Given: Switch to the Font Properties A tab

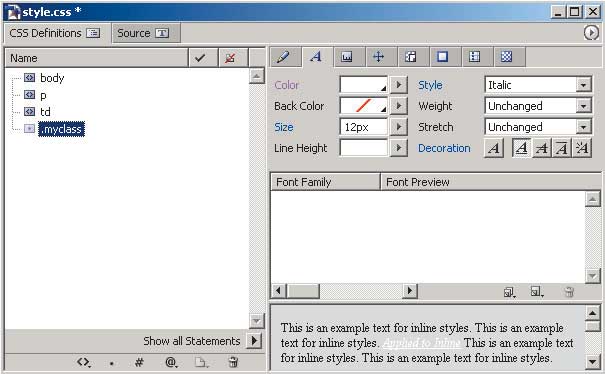Looking at the screenshot, I should [x=317, y=57].
